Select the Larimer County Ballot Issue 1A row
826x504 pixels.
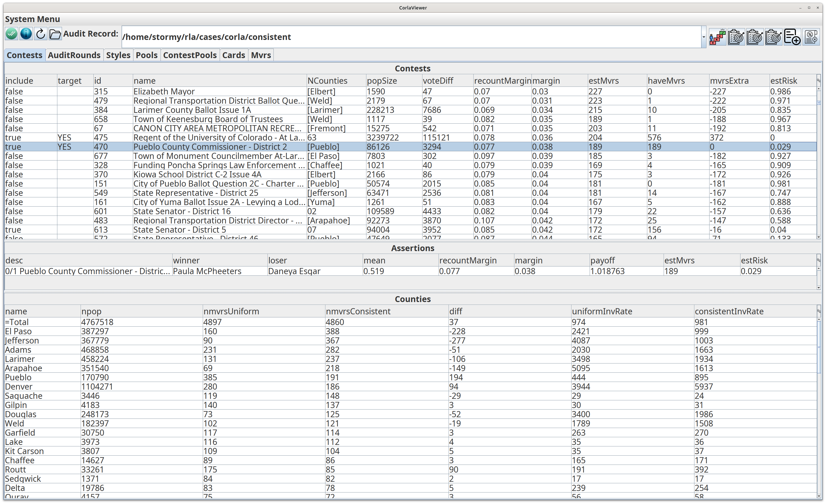click(x=410, y=110)
